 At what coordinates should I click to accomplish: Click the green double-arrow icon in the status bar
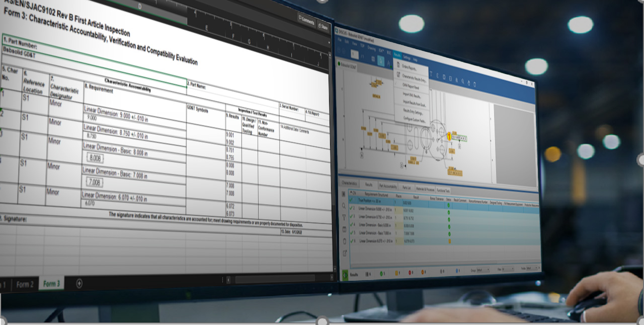tap(344, 273)
